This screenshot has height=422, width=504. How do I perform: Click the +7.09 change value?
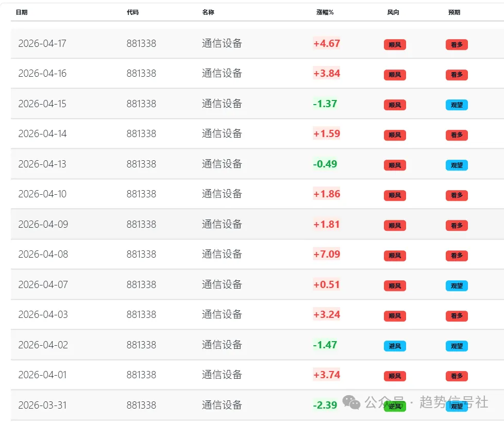[x=327, y=254]
